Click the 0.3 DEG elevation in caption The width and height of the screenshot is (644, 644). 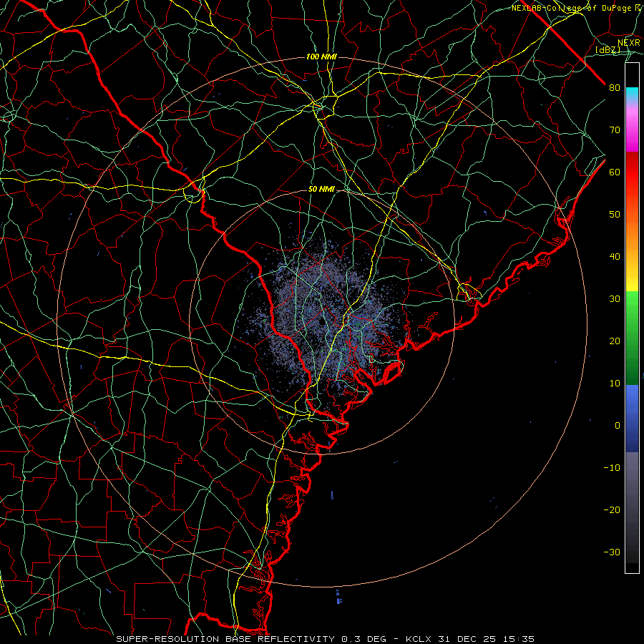[x=364, y=639]
